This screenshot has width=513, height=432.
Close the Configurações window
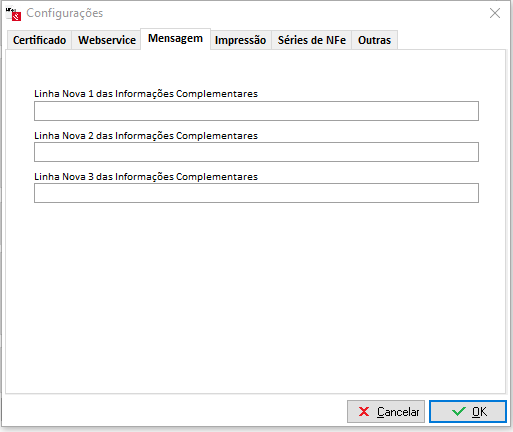click(x=495, y=13)
